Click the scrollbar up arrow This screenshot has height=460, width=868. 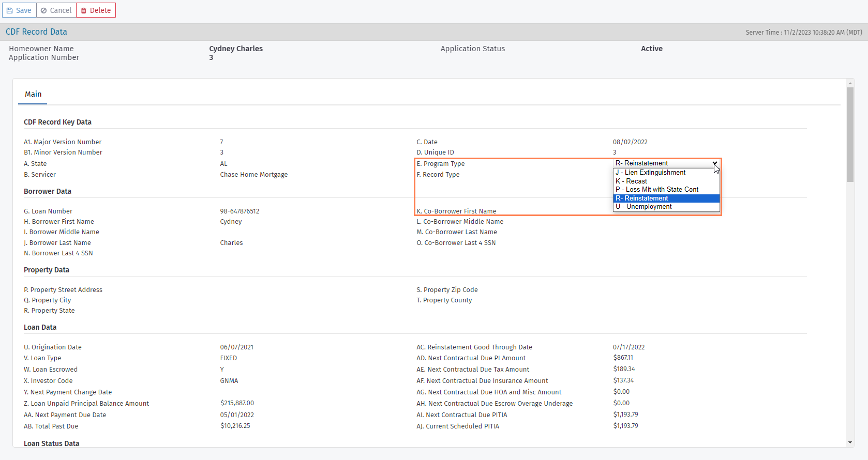(x=850, y=83)
